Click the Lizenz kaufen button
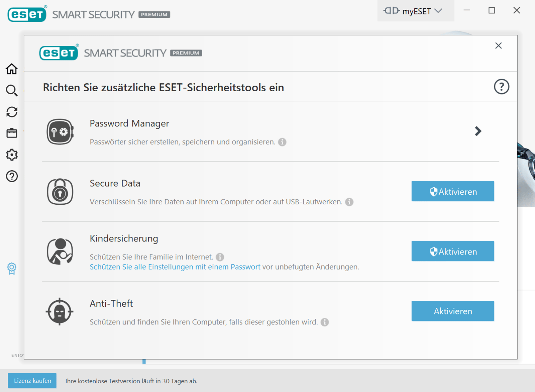 [x=32, y=381]
